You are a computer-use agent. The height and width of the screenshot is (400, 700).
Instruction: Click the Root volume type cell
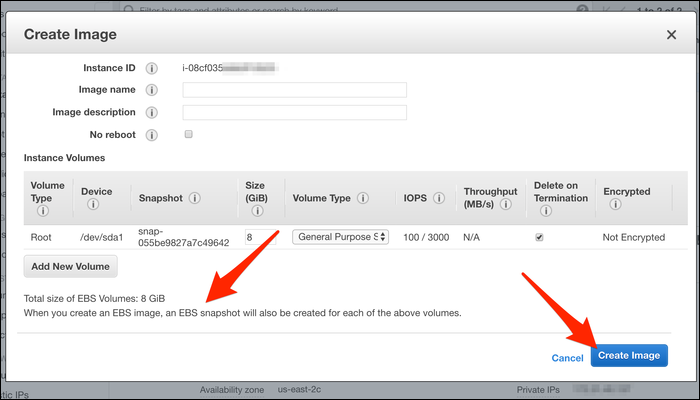[41, 238]
